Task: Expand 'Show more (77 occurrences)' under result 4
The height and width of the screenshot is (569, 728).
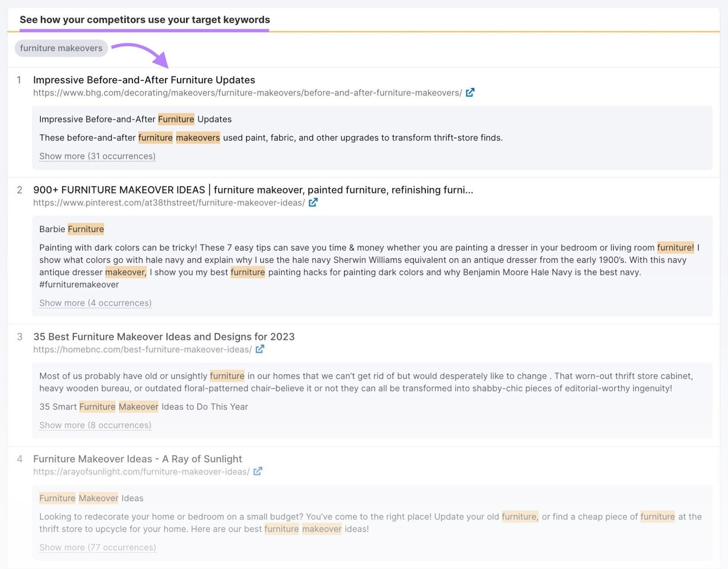Action: coord(97,547)
